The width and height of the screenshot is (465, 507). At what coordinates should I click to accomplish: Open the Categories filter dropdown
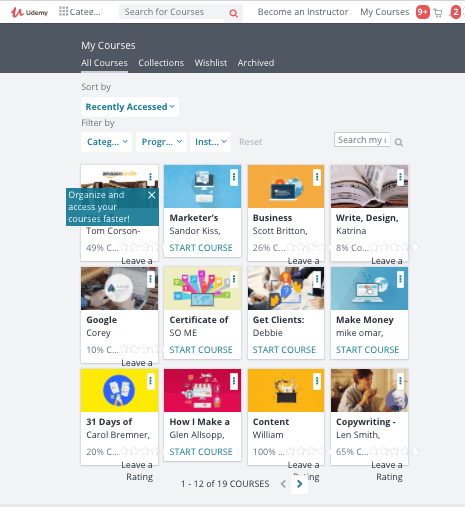point(107,142)
